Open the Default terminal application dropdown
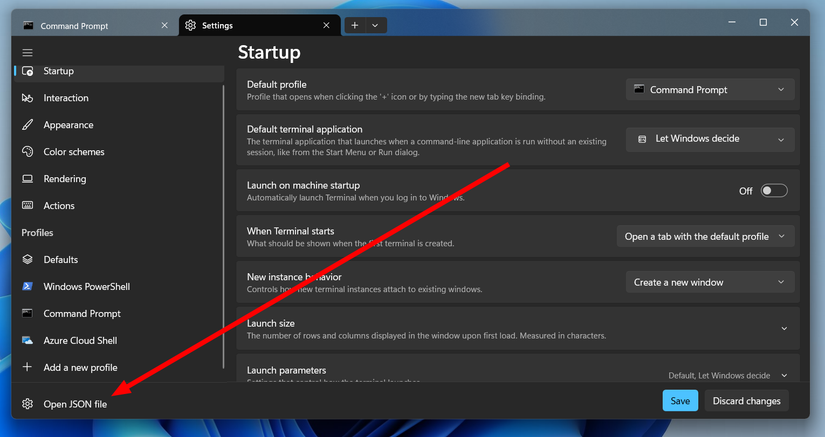The image size is (825, 437). 710,139
